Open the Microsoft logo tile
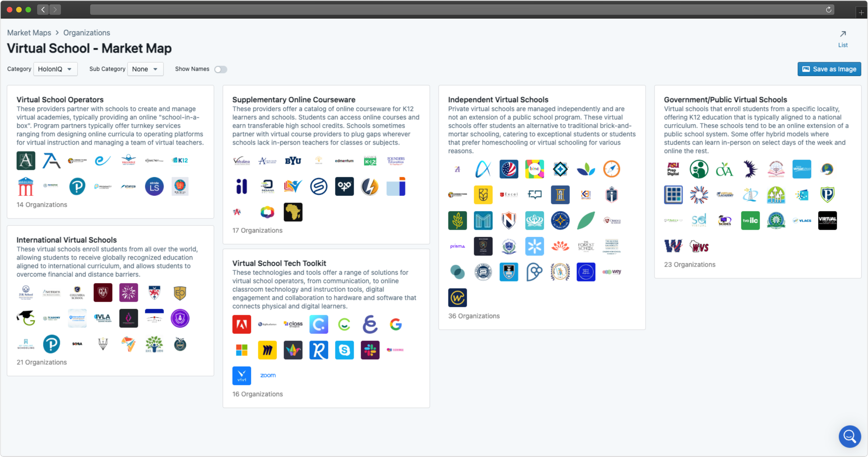The width and height of the screenshot is (868, 457). pyautogui.click(x=242, y=350)
